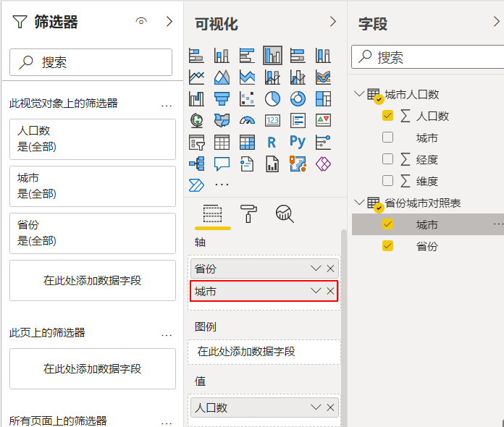This screenshot has height=427, width=504.
Task: Collapse the 筛选器 pane with its arrow
Action: (169, 22)
